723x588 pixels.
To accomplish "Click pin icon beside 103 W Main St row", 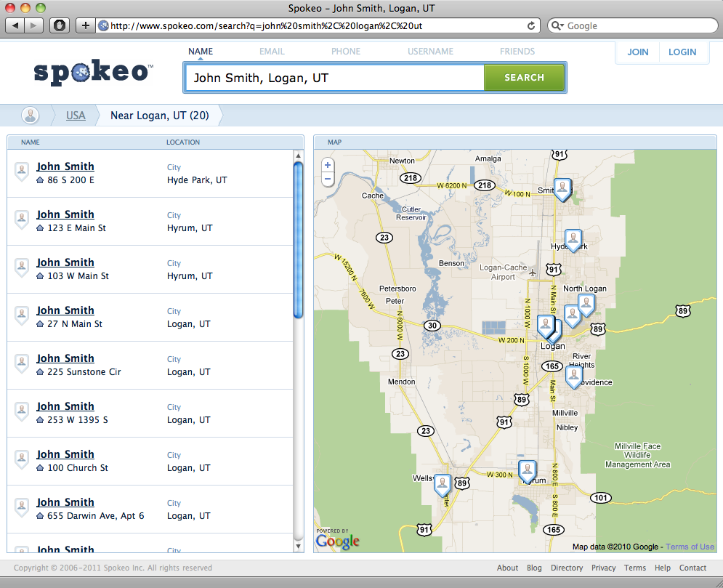I will click(22, 267).
